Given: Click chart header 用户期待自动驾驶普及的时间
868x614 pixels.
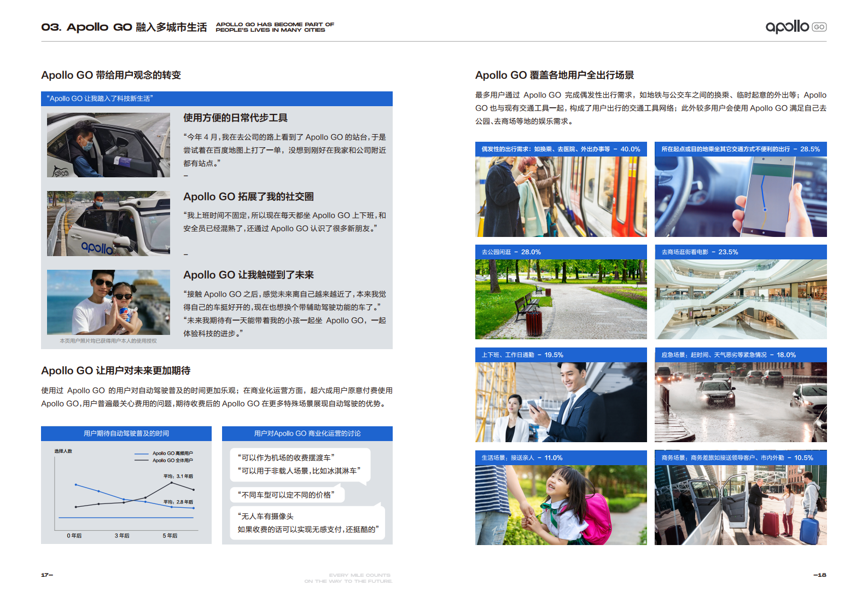Looking at the screenshot, I should [126, 433].
